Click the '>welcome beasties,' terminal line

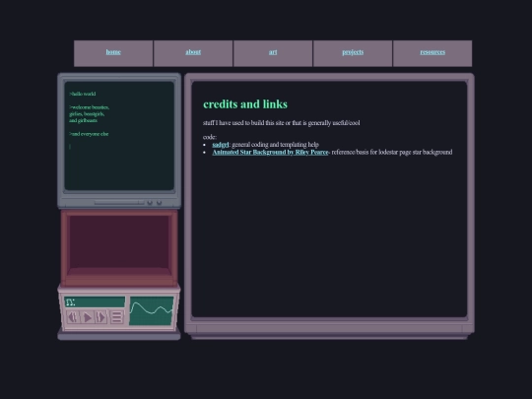pyautogui.click(x=90, y=107)
